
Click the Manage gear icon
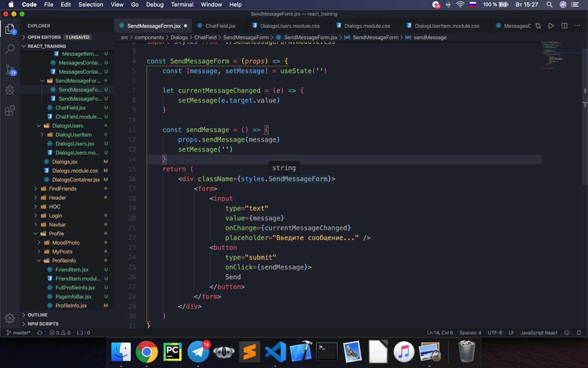[x=10, y=318]
